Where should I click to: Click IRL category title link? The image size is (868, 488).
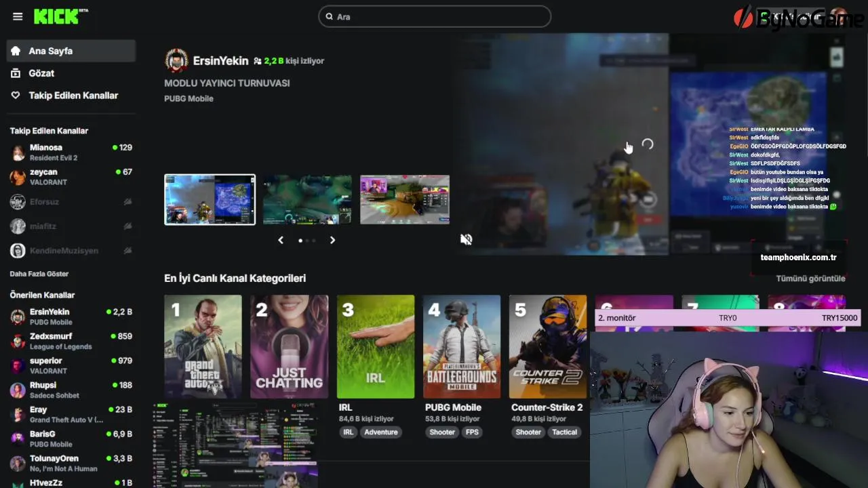[x=345, y=407]
